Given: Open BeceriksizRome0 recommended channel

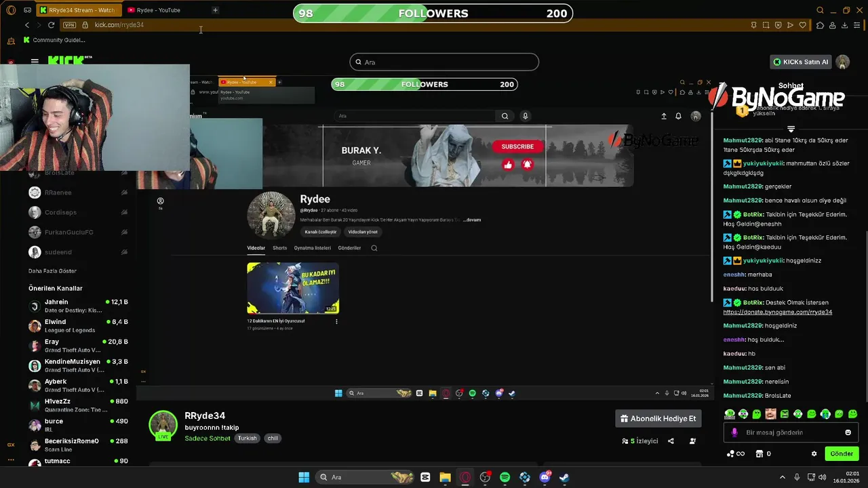Looking at the screenshot, I should [x=78, y=445].
